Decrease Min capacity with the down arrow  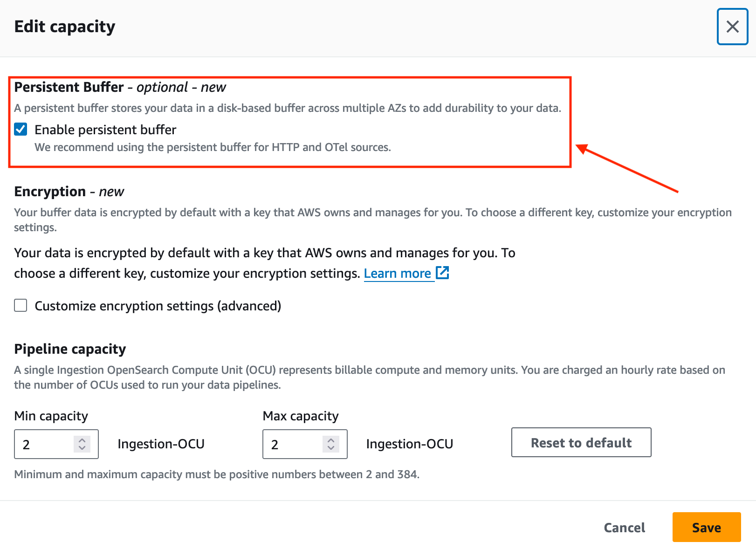[82, 448]
